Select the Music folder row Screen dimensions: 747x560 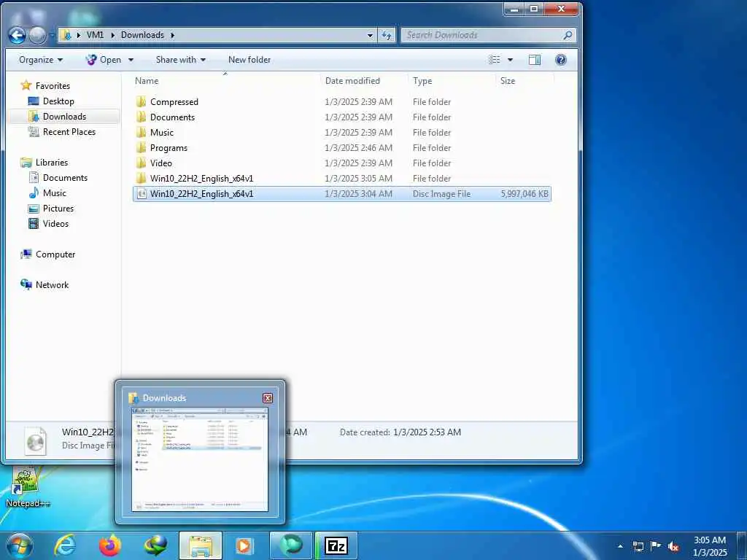(x=341, y=133)
